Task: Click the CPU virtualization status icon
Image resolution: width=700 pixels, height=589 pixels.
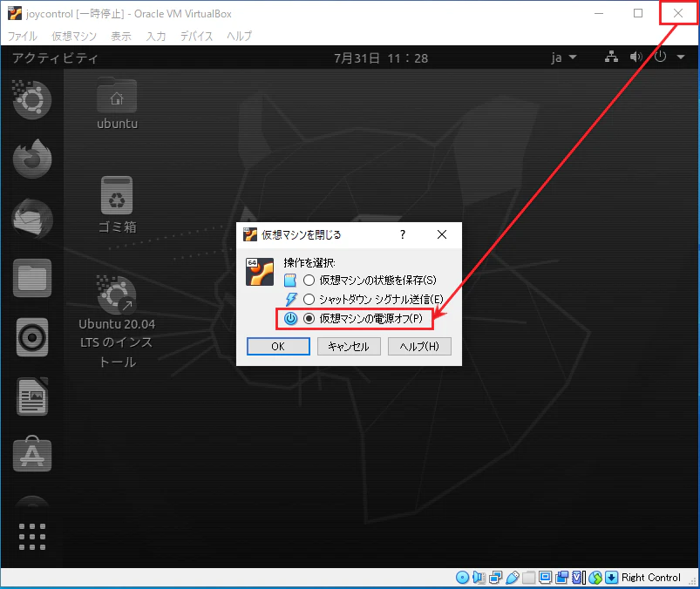Action: click(x=579, y=578)
